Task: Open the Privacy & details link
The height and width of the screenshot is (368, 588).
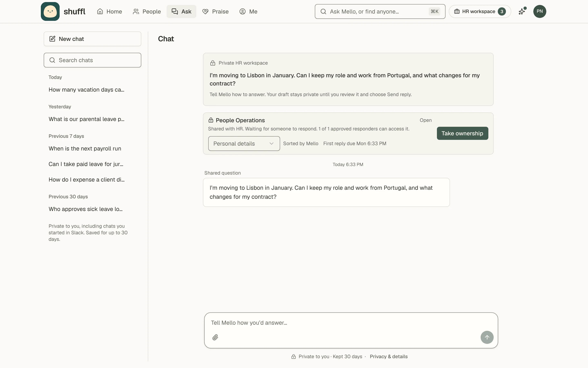Action: click(389, 357)
